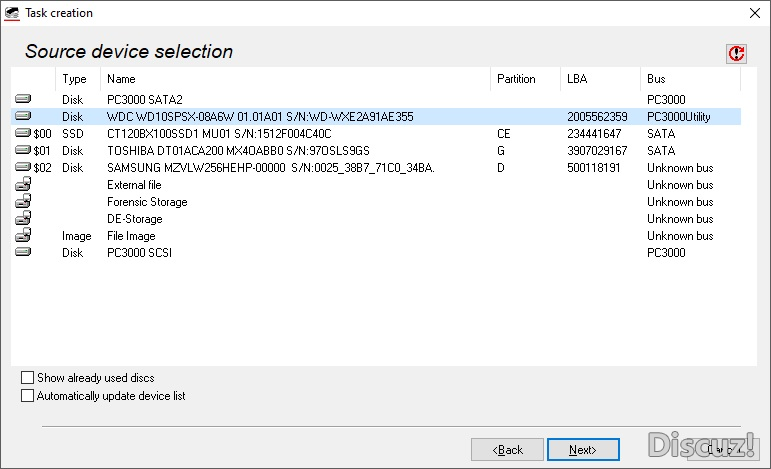Select CT120BX100SSD1 SSD device name
This screenshot has width=771, height=469.
coord(219,134)
